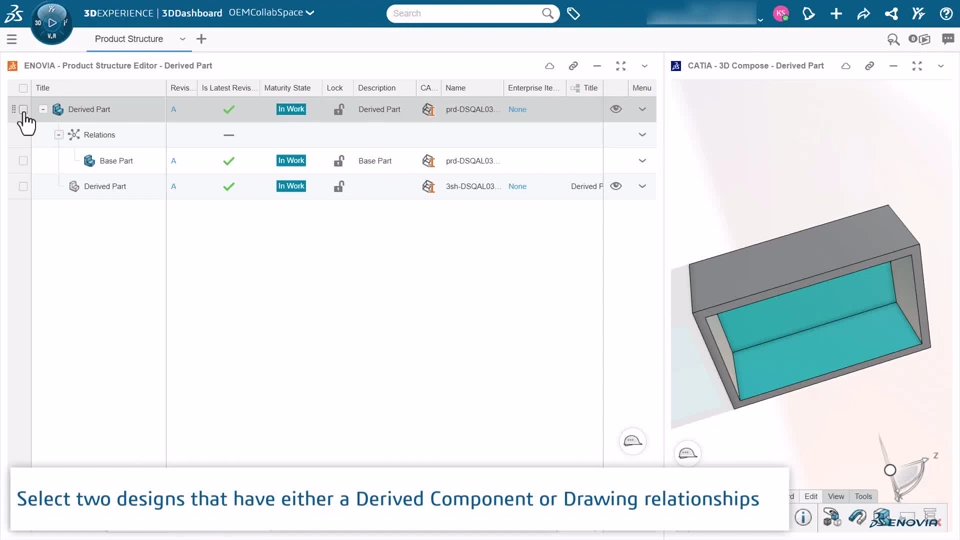The width and height of the screenshot is (960, 540).
Task: Open the media player icon near chat
Action: tap(920, 39)
